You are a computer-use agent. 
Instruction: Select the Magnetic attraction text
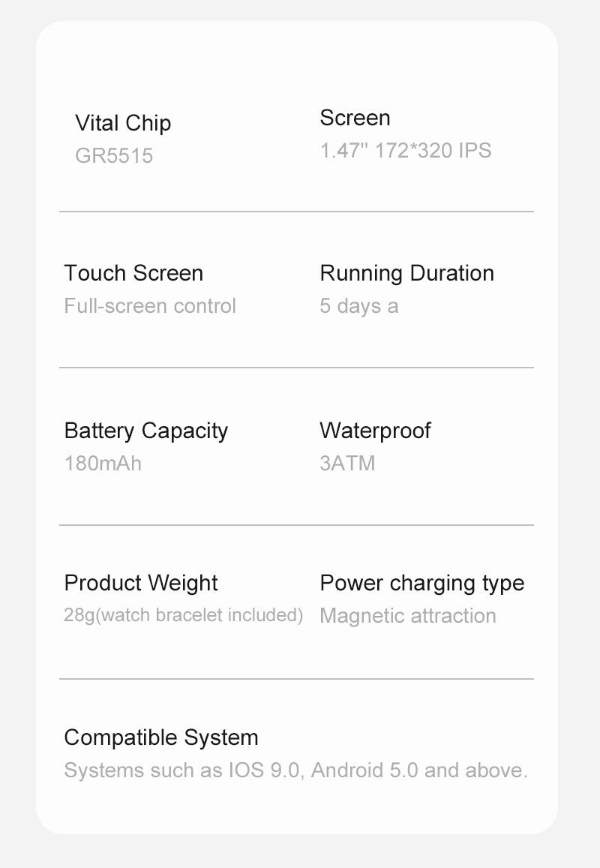407,616
